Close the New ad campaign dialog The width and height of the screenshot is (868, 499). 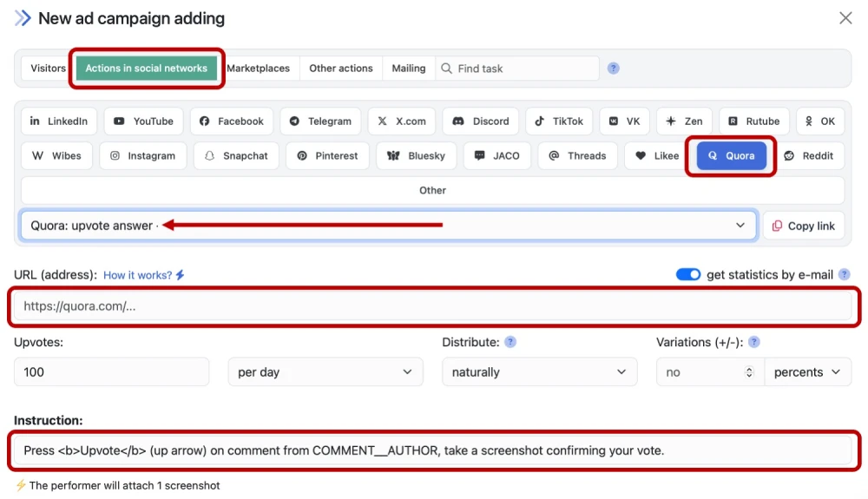[x=845, y=18]
